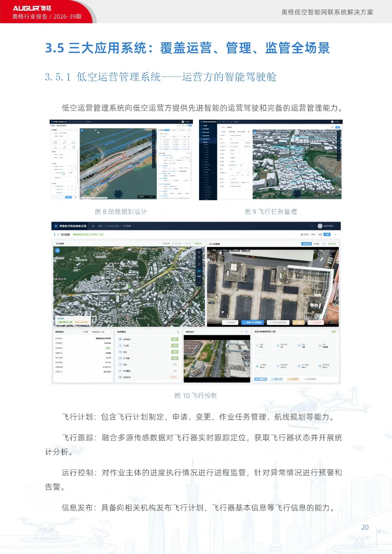Select the blue 全屏 layout option

pos(327,235)
